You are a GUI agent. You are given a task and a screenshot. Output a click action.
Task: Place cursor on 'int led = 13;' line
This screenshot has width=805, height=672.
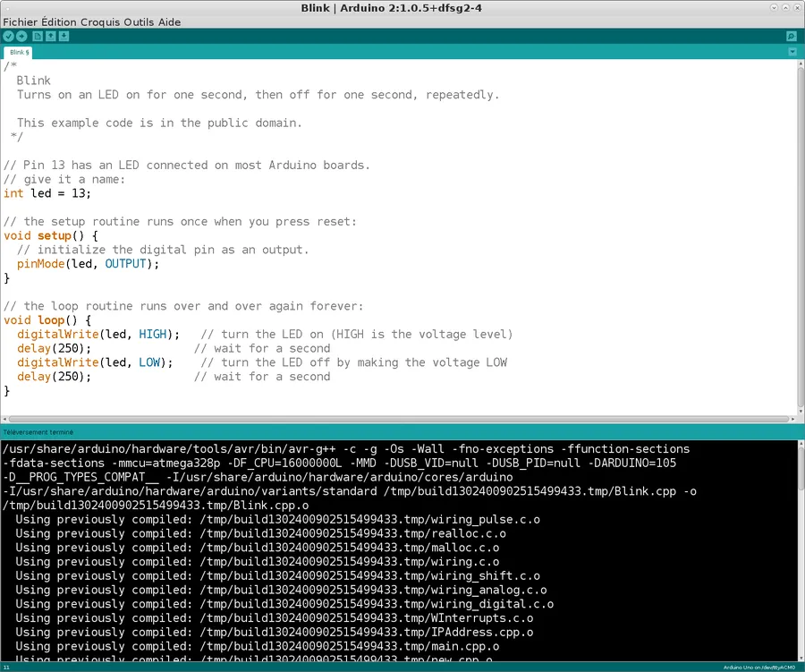tap(47, 193)
